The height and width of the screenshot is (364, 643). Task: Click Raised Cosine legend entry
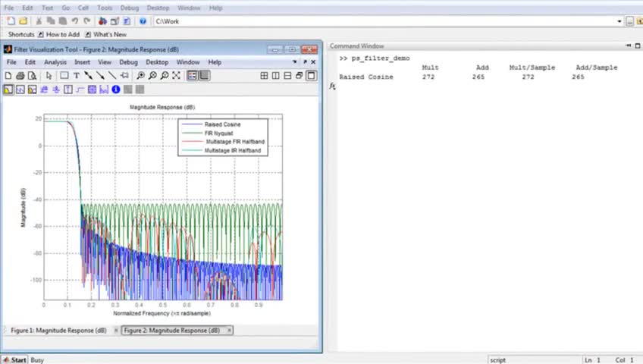coord(222,124)
